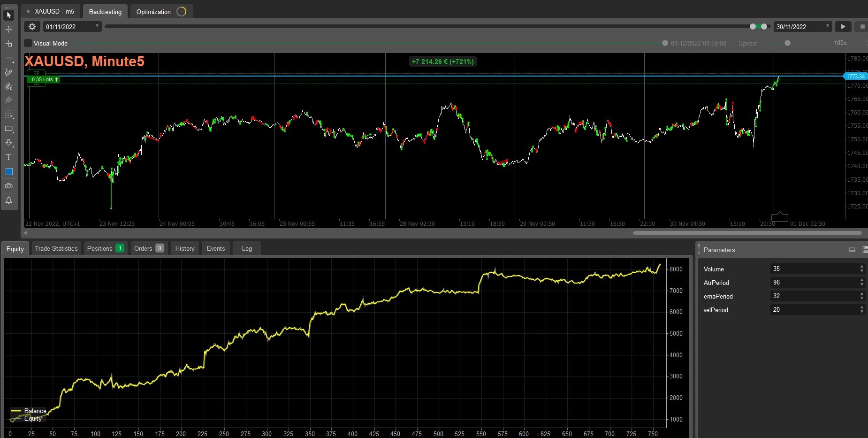Click the 0.35 Lots position label on chart
Image resolution: width=868 pixels, height=438 pixels.
pyautogui.click(x=44, y=79)
